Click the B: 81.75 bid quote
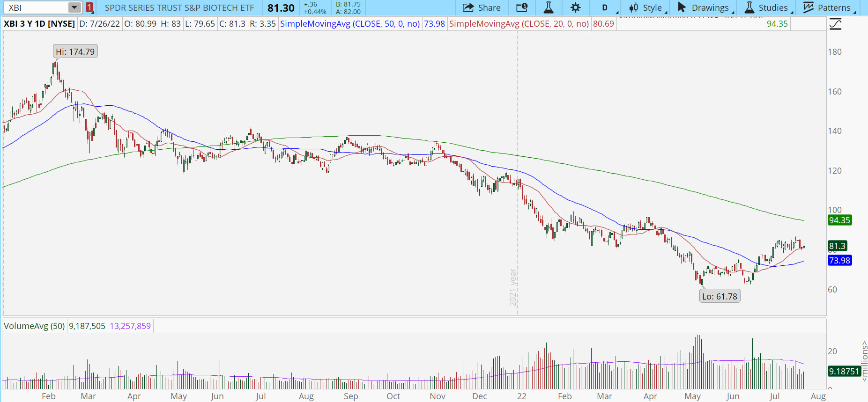Image resolution: width=868 pixels, height=402 pixels. pyautogui.click(x=348, y=4)
